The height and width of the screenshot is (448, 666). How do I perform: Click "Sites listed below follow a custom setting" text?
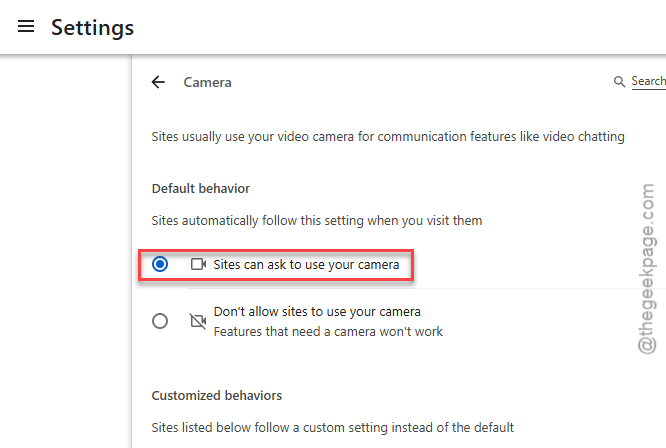coord(333,427)
